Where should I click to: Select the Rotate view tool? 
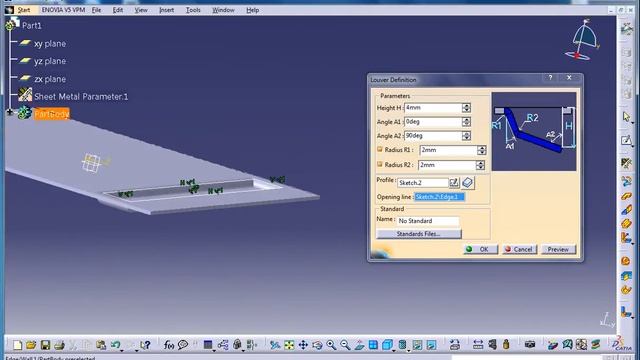pos(317,345)
